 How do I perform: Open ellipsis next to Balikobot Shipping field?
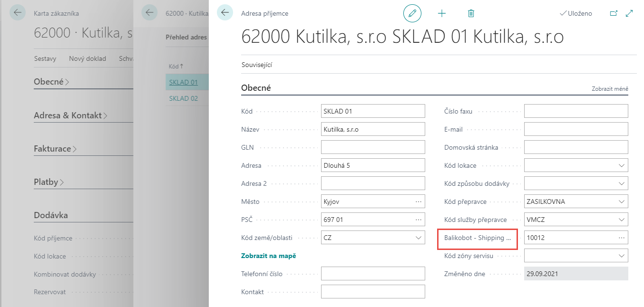(621, 237)
